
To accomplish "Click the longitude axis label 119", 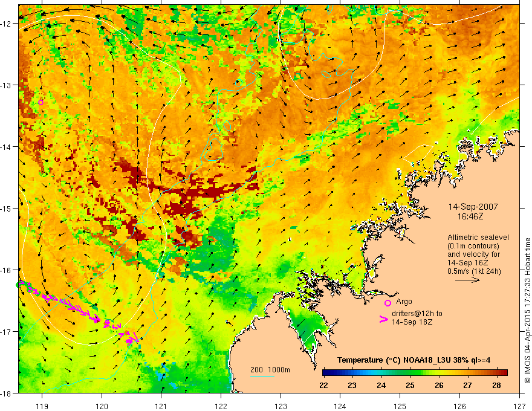I will [x=42, y=406].
